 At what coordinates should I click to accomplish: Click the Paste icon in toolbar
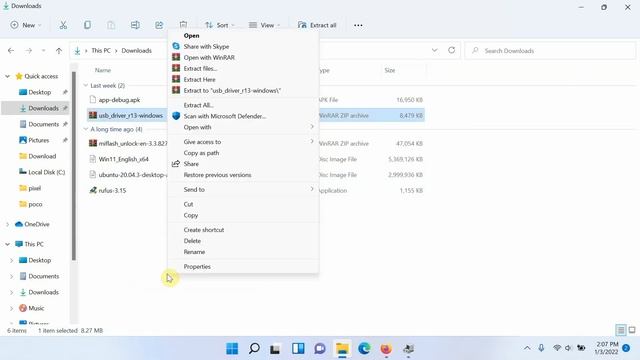point(111,25)
